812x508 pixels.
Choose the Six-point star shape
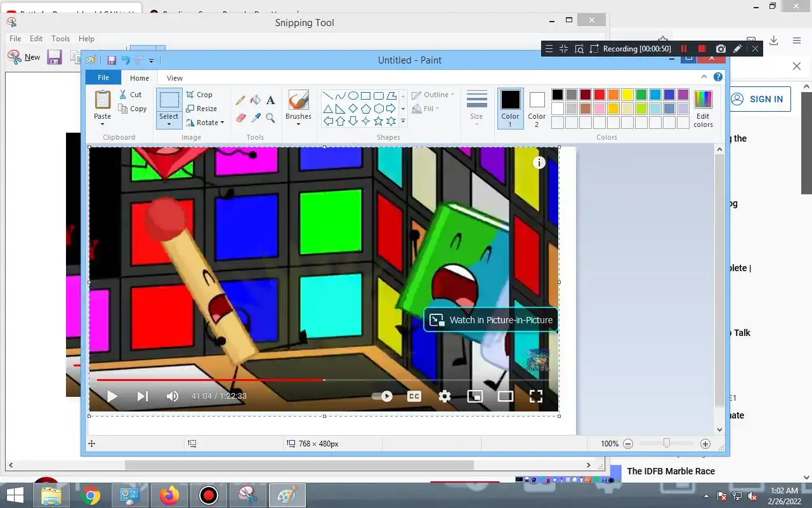pyautogui.click(x=391, y=121)
